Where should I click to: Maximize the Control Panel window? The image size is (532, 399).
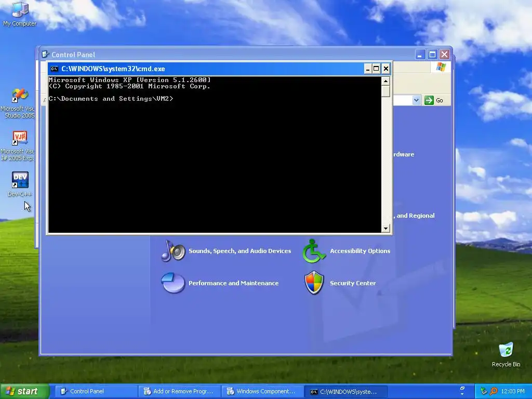pos(432,54)
